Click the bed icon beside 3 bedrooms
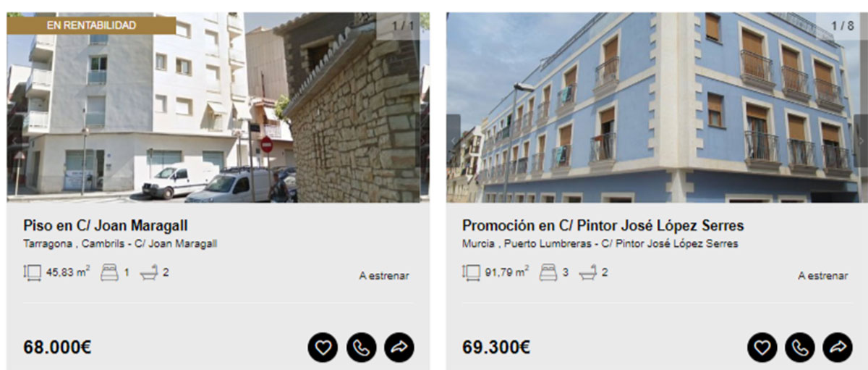 (548, 274)
